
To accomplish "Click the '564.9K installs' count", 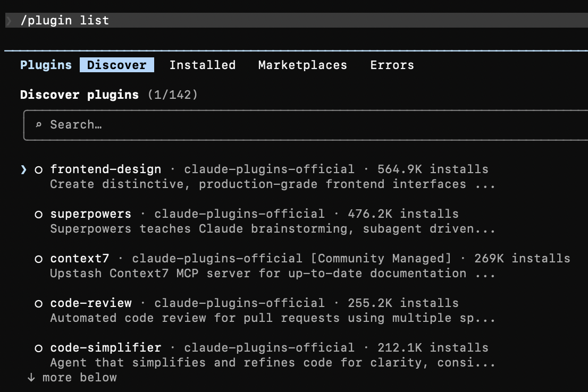I will (x=433, y=169).
